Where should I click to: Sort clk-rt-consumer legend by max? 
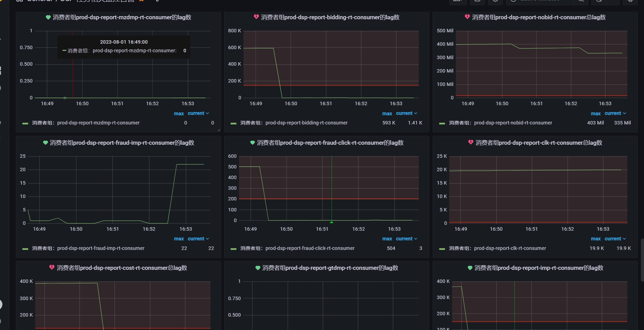pos(596,239)
